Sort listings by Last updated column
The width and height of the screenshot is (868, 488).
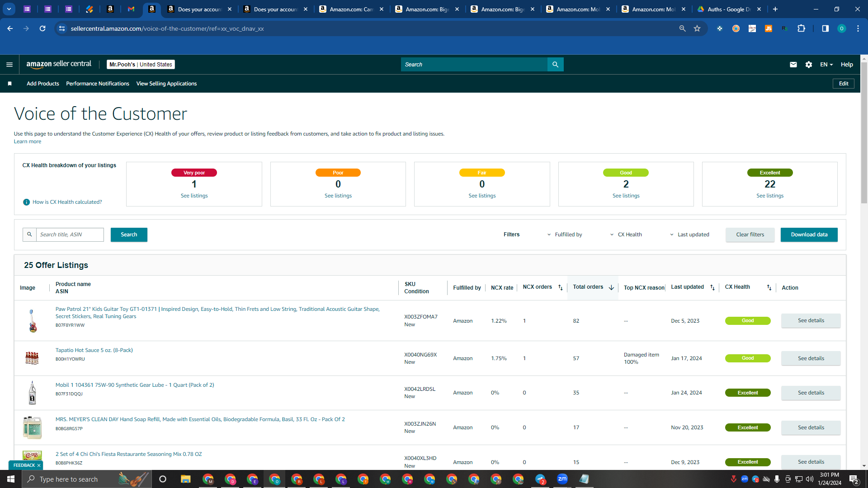click(x=712, y=287)
